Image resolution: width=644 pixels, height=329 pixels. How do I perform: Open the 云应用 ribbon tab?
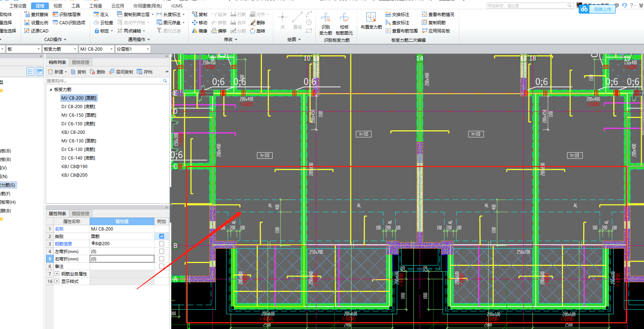coord(118,6)
